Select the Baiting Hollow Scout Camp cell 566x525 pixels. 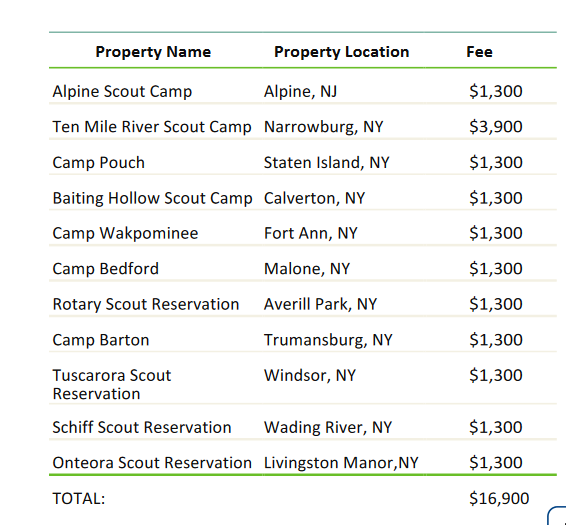pyautogui.click(x=152, y=198)
